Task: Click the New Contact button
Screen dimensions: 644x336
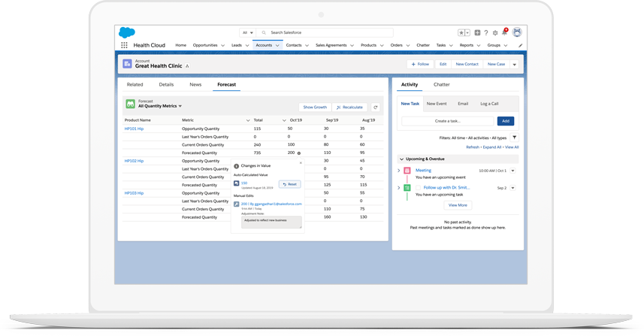Action: tap(467, 64)
